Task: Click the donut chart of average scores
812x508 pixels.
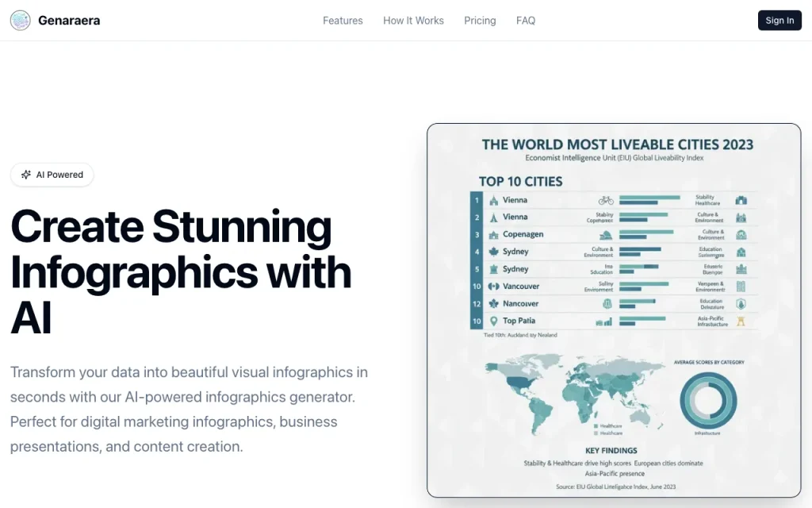Action: tap(708, 400)
